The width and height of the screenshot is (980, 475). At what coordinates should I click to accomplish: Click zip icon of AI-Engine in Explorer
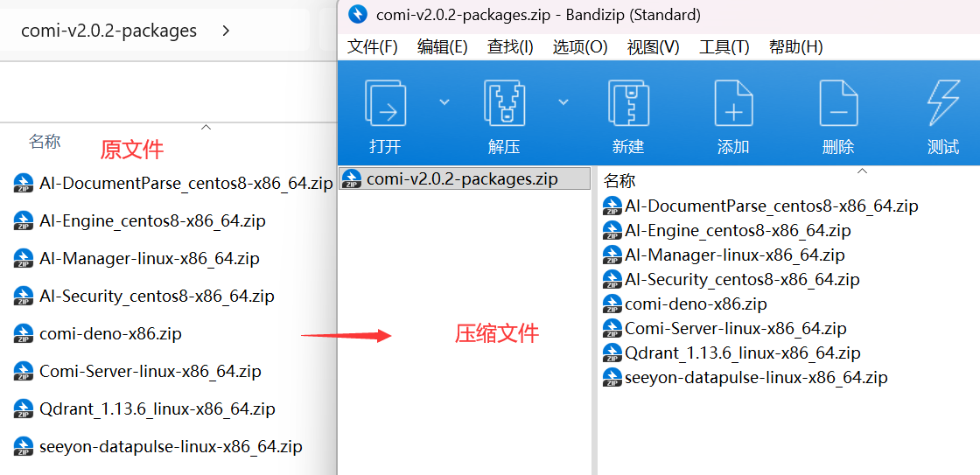pyautogui.click(x=24, y=220)
